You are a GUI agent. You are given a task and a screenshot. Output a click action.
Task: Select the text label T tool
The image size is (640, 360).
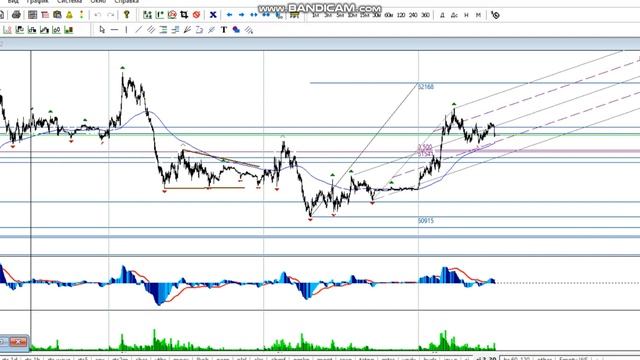click(x=224, y=29)
